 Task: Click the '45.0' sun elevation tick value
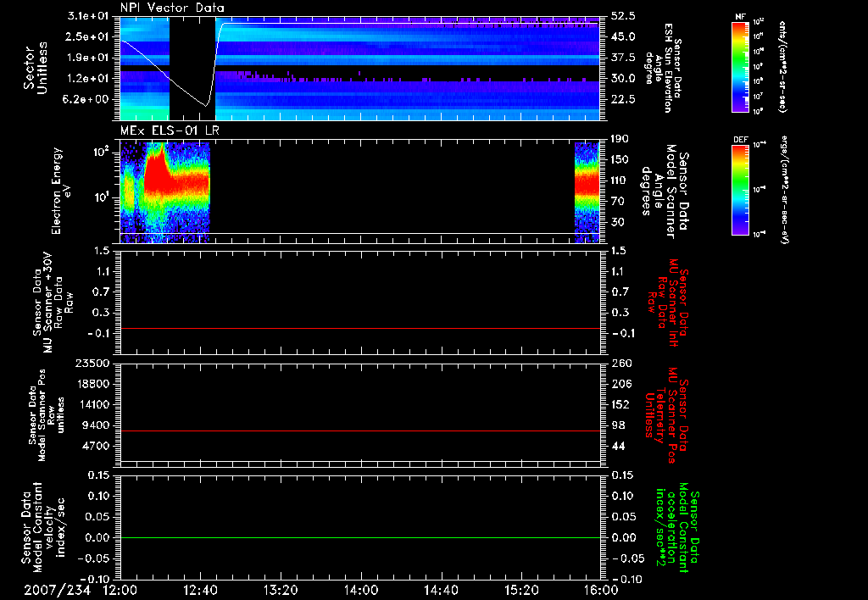[623, 36]
